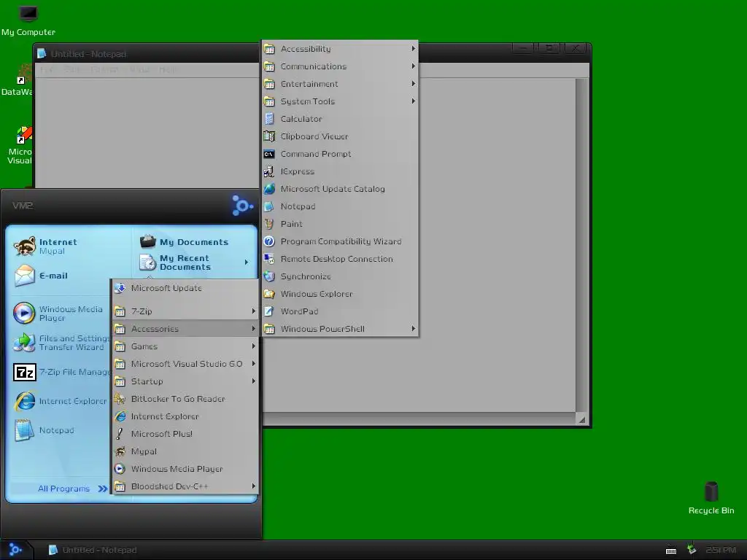Viewport: 747px width, 560px height.
Task: Open Mypal raccoon Internet icon in Start menu
Action: [x=24, y=246]
